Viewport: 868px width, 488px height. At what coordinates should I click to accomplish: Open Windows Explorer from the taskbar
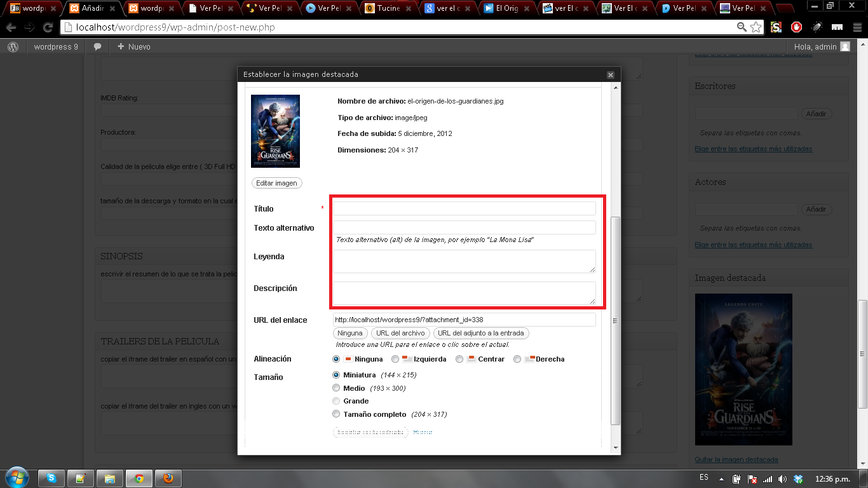coord(110,478)
